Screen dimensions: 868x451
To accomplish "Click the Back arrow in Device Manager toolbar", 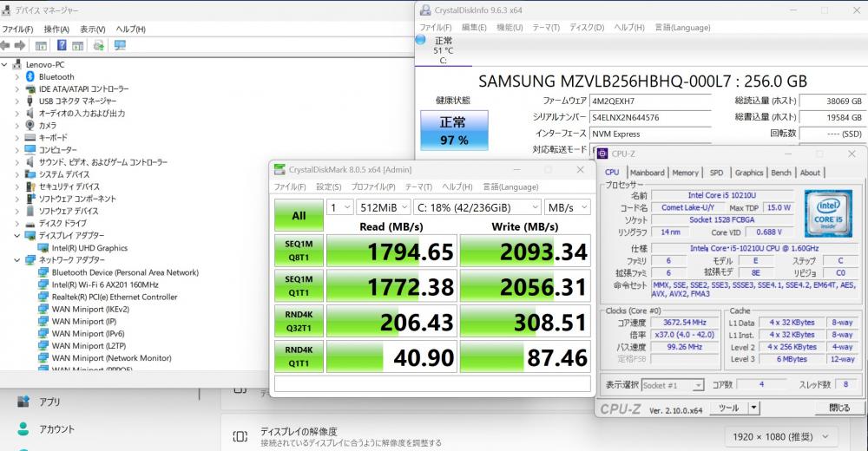I will (x=5, y=45).
